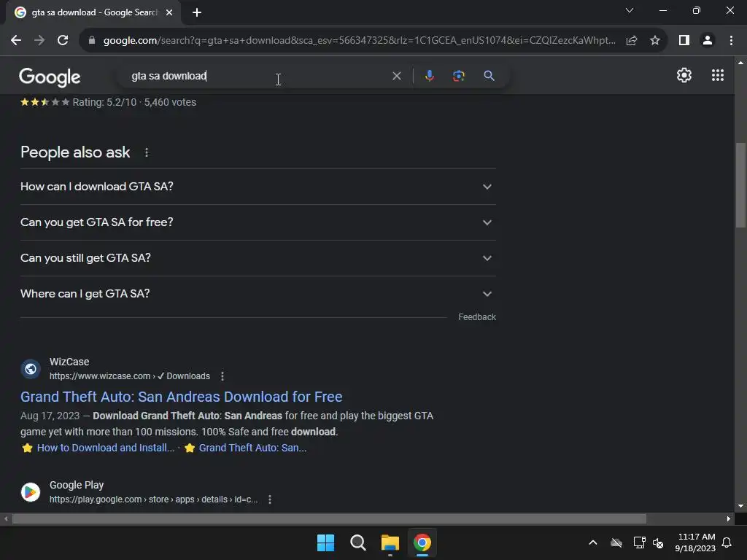Open a new browser tab
Image resolution: width=747 pixels, height=560 pixels.
[197, 12]
